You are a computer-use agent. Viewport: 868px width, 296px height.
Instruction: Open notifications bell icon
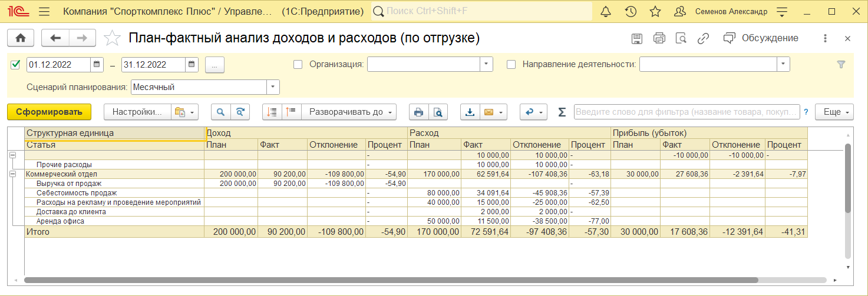606,12
